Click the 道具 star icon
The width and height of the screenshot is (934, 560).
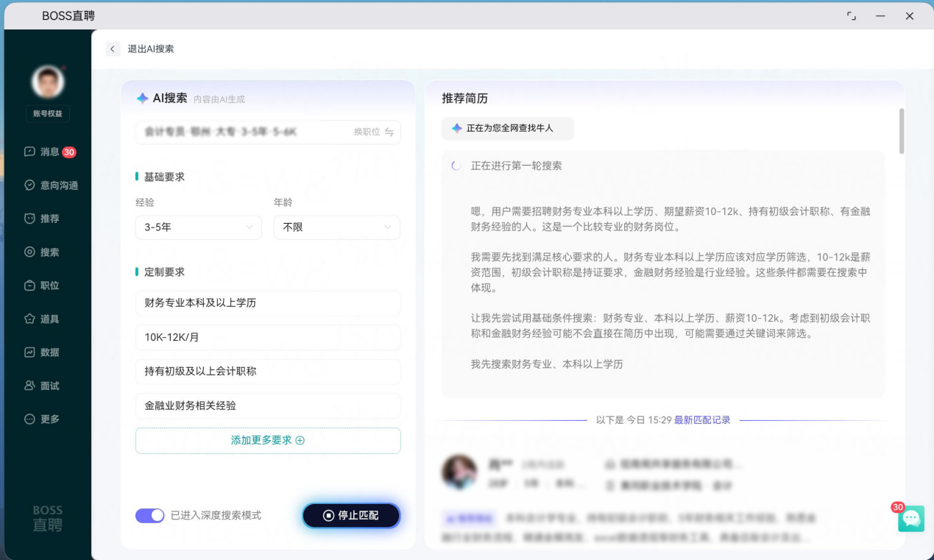click(29, 319)
